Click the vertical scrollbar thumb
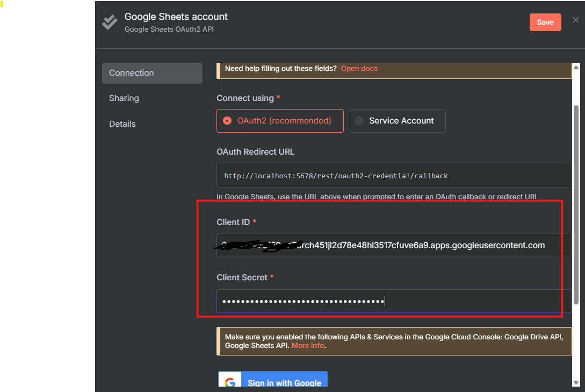The width and height of the screenshot is (585, 392). click(x=576, y=205)
